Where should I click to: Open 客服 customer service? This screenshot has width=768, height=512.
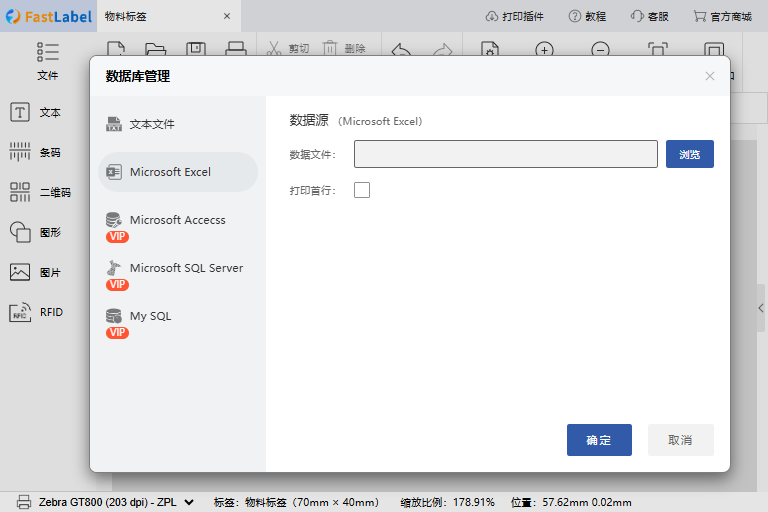tap(649, 17)
